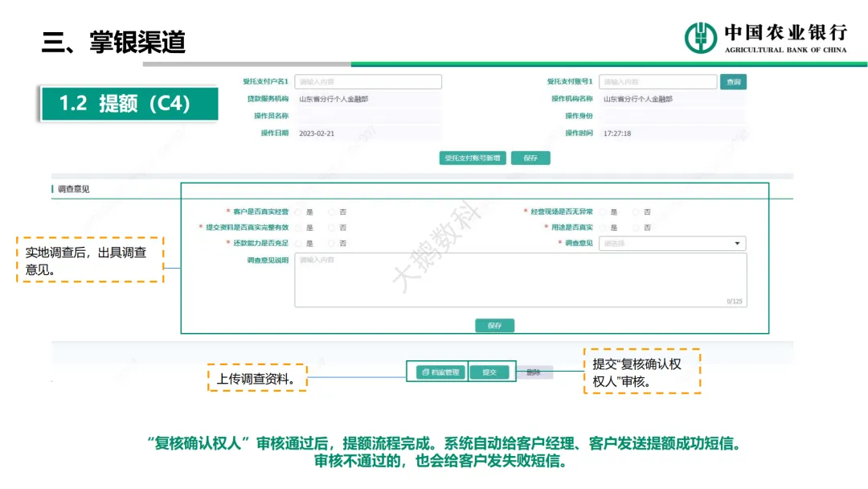Open the 调查意见 dropdown list
The width and height of the screenshot is (868, 489).
[x=672, y=244]
